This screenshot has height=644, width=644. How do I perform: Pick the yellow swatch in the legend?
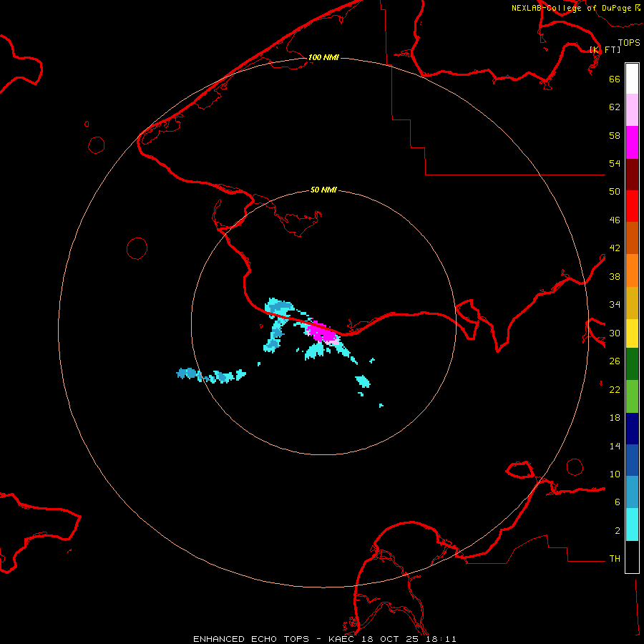point(632,333)
